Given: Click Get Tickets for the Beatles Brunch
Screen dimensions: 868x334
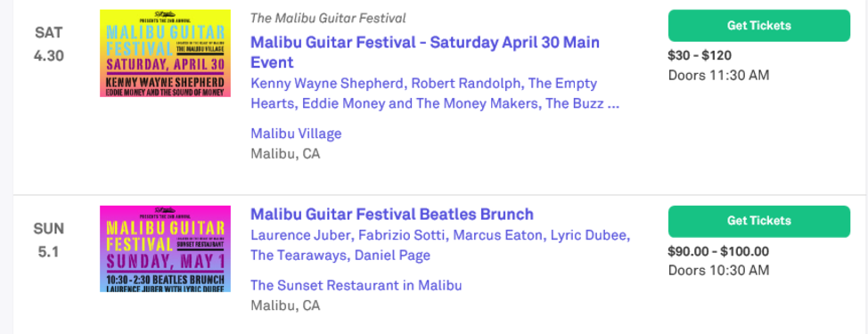Looking at the screenshot, I should pos(759,221).
